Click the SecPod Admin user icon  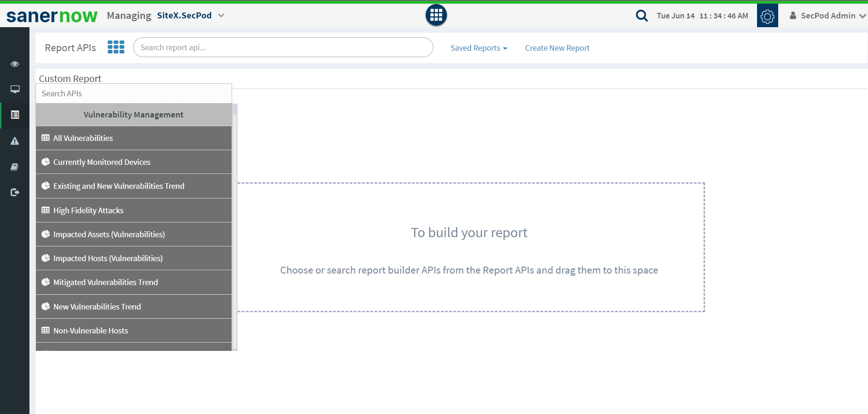(x=793, y=16)
